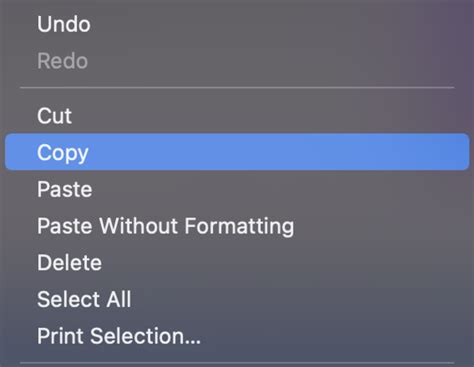Image resolution: width=474 pixels, height=367 pixels.
Task: Undo the last edit via menu
Action: tap(237, 24)
